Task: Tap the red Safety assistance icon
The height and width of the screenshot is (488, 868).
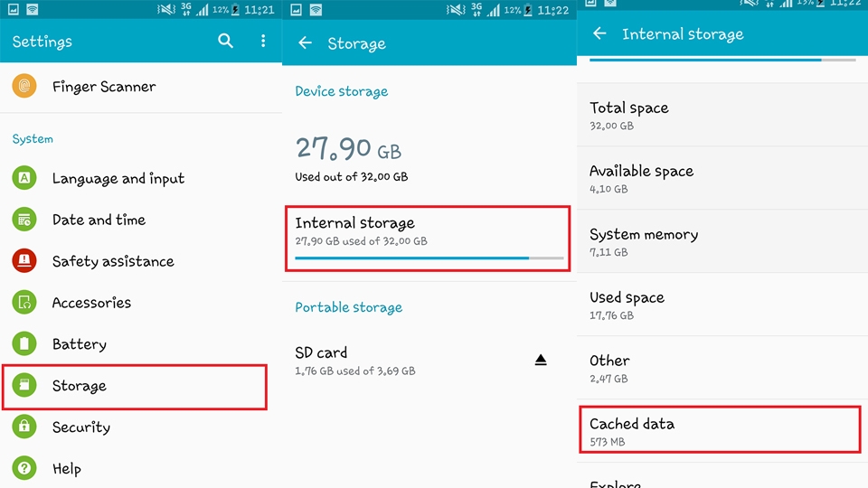Action: click(24, 260)
